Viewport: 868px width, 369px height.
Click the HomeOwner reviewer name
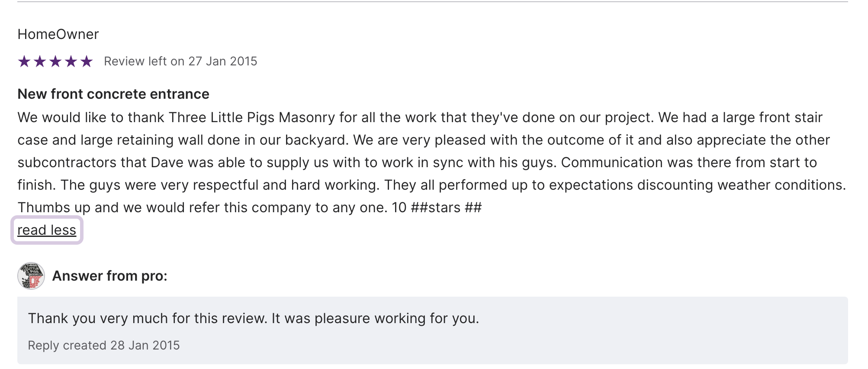pyautogui.click(x=58, y=34)
